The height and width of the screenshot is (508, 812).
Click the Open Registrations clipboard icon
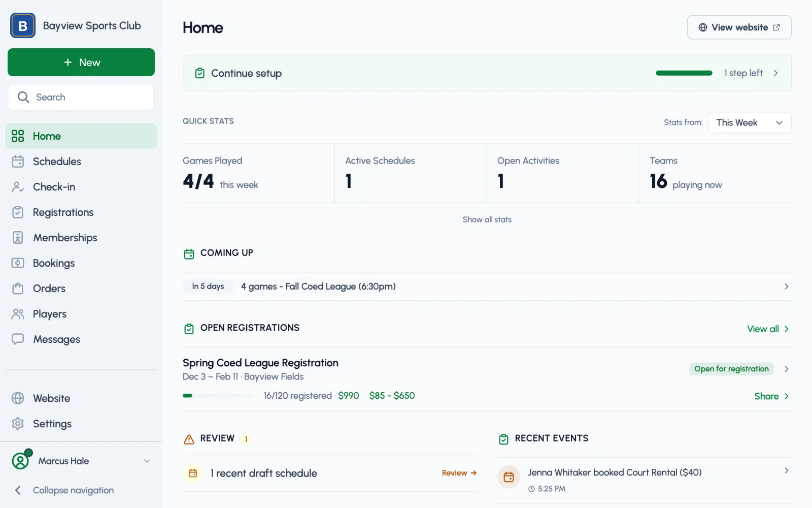tap(189, 329)
